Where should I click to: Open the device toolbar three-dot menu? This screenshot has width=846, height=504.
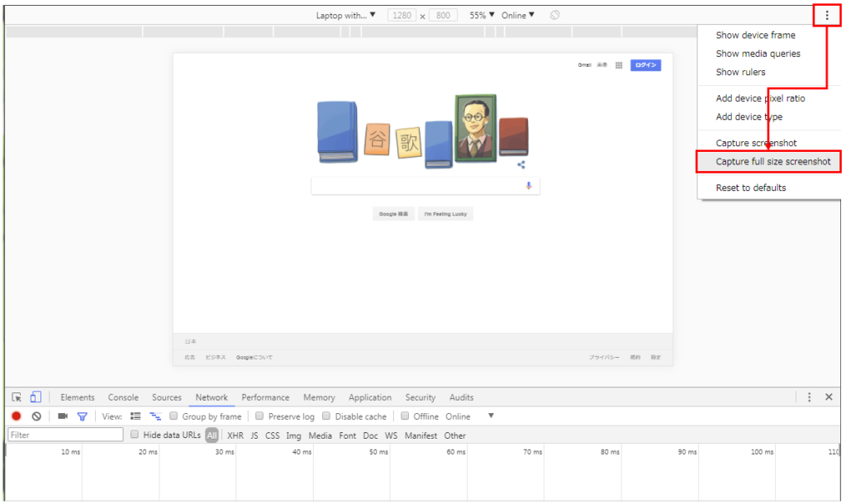pos(827,15)
